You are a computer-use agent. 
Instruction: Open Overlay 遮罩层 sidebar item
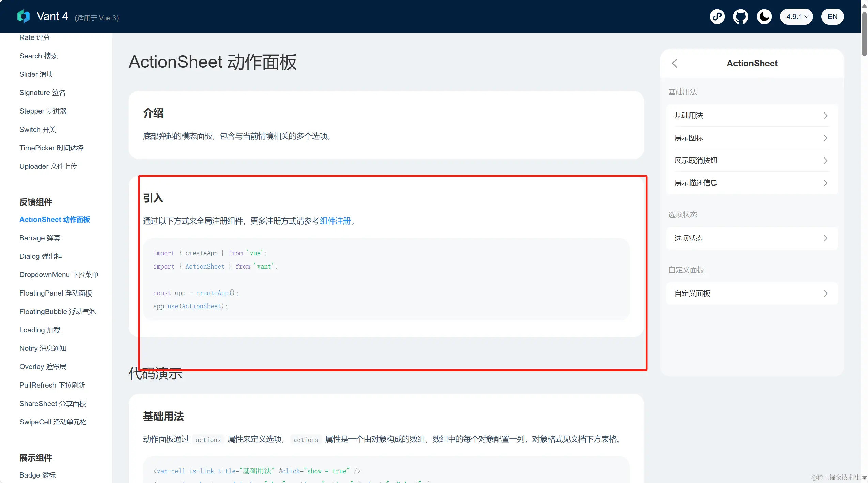pyautogui.click(x=43, y=367)
